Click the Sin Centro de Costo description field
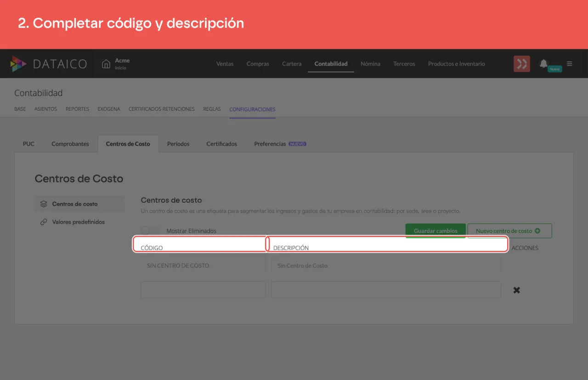The image size is (588, 380). point(386,266)
